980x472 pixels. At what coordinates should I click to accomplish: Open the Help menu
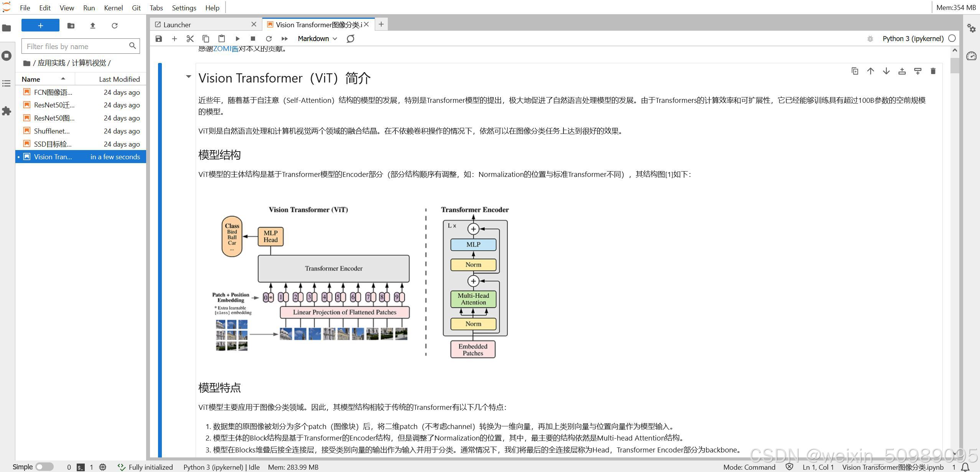coord(212,8)
